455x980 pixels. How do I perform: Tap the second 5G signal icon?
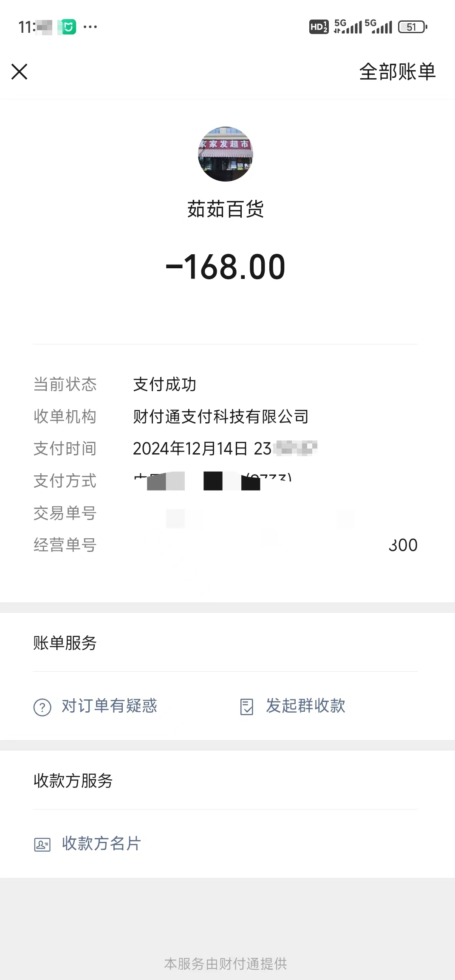point(379,26)
